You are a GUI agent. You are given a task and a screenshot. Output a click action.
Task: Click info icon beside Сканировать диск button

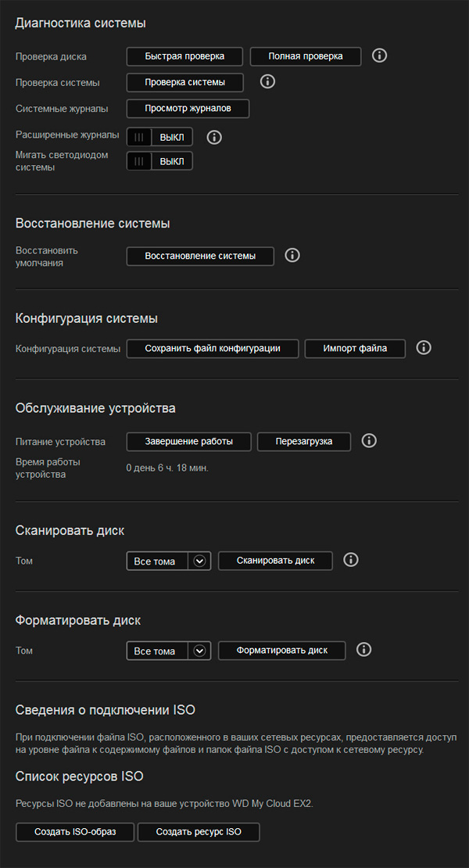click(351, 560)
